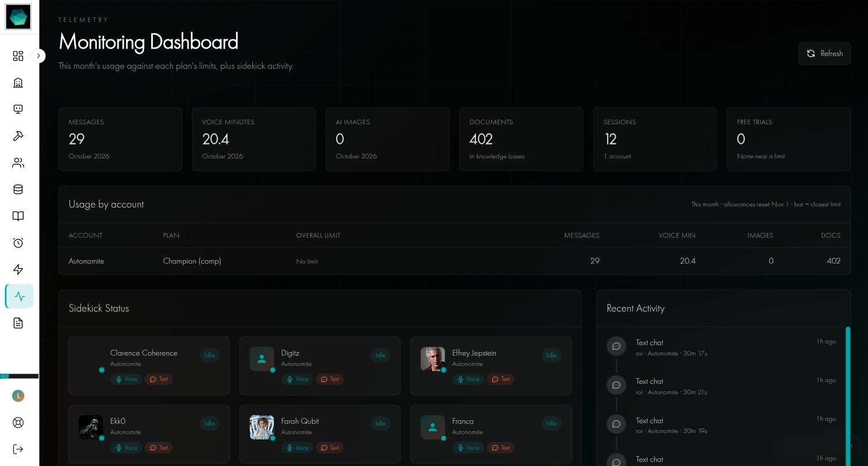Click the Voice Min column header
Screen dimensions: 868x466
click(x=677, y=235)
